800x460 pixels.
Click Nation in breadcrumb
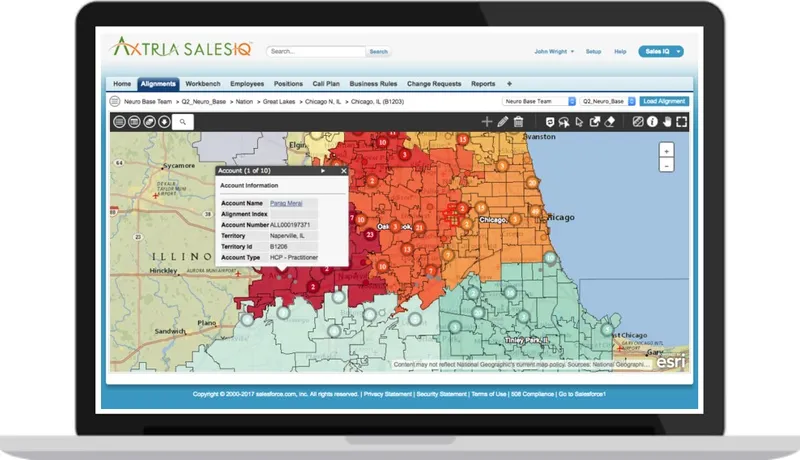tap(244, 101)
